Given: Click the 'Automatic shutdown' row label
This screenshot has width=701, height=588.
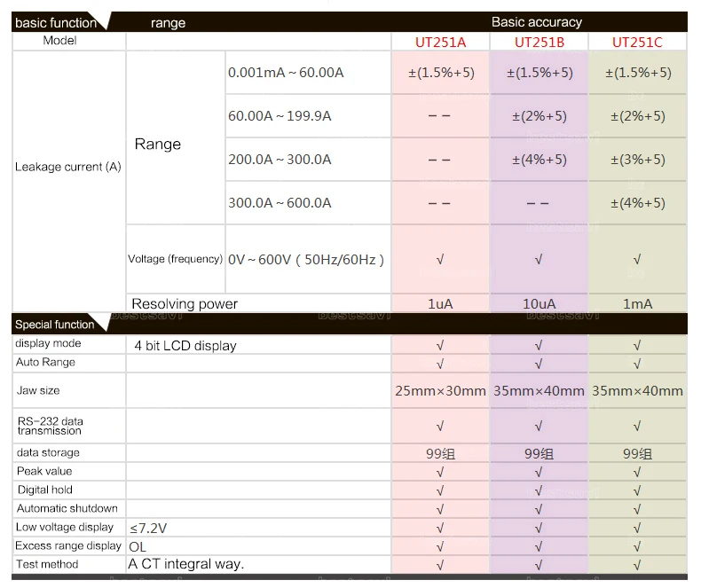Looking at the screenshot, I should 67,508.
